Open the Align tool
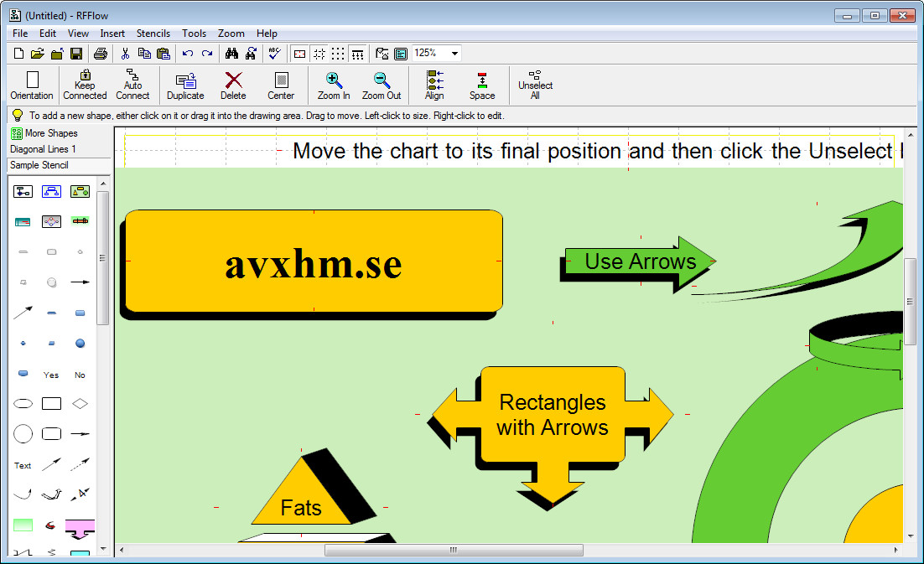The width and height of the screenshot is (924, 564). (434, 85)
